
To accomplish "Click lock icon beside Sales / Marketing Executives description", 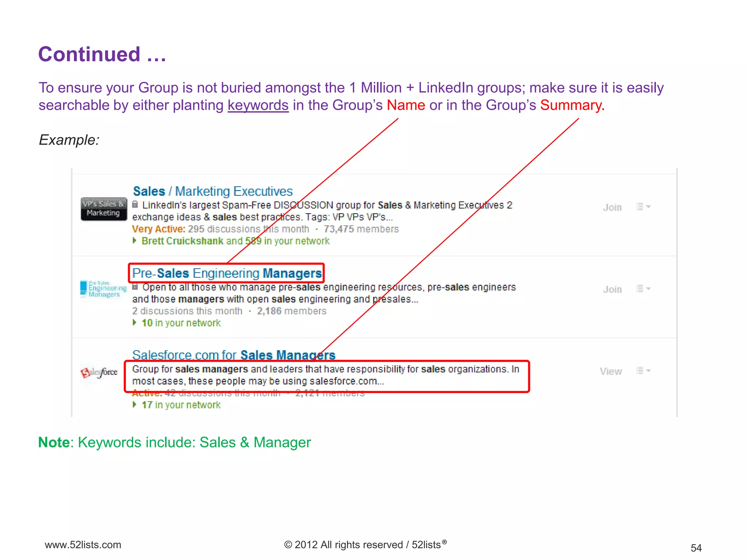I will (x=135, y=205).
